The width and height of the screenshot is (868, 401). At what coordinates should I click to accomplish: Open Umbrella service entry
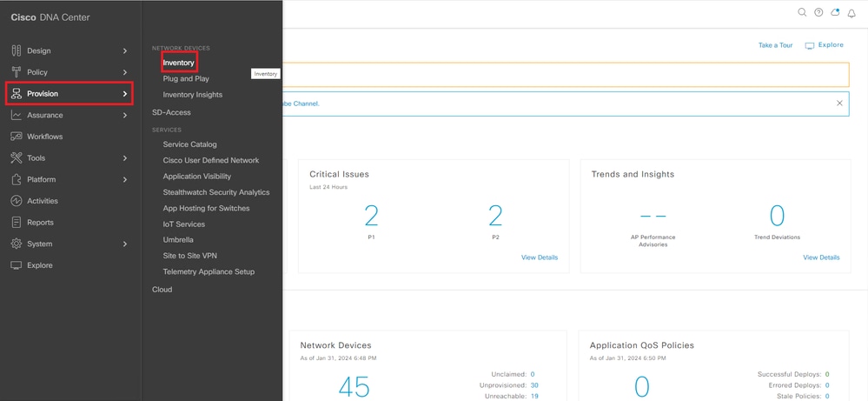[178, 240]
